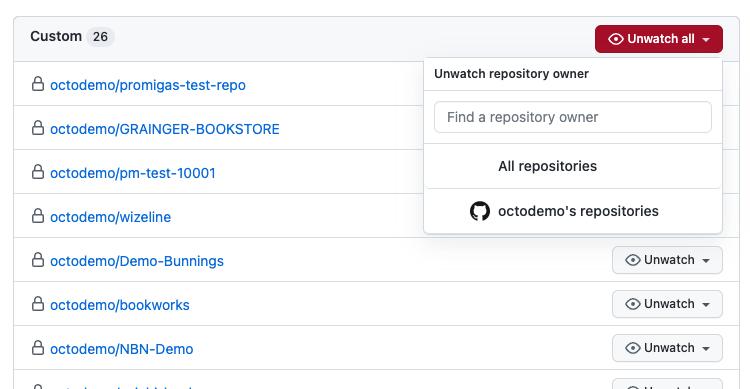Open octodemo/wizeline repository link
The height and width of the screenshot is (389, 750).
[110, 217]
